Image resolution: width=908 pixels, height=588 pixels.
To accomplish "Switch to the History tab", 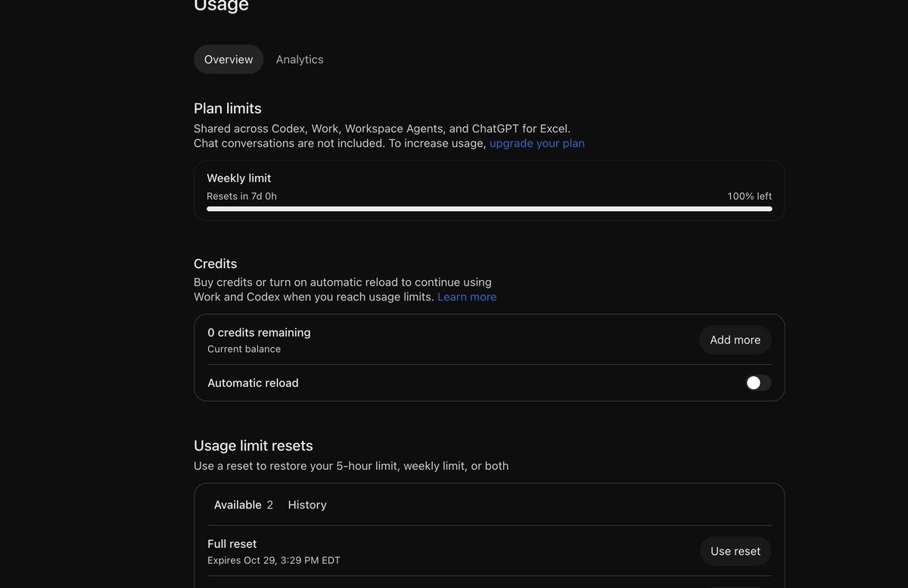I will coord(307,505).
